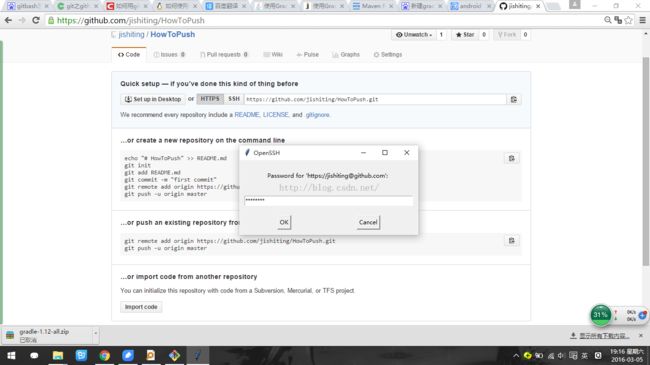The image size is (650, 365).
Task: Switch to the Code tab
Action: [x=129, y=54]
